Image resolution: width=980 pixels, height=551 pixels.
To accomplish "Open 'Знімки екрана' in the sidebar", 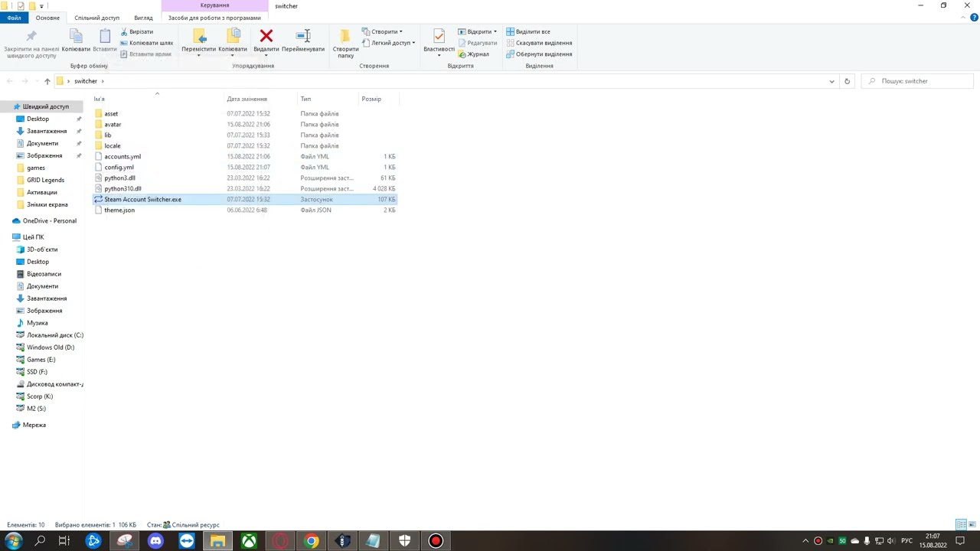I will [47, 204].
